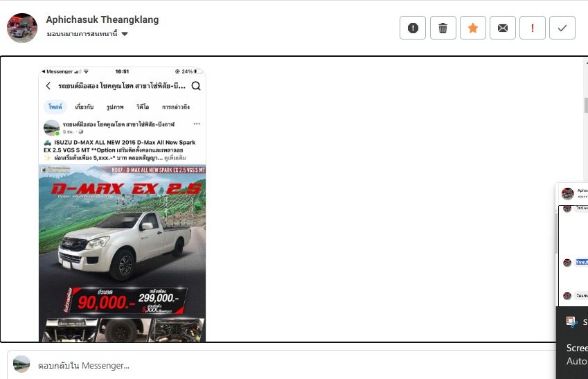The width and height of the screenshot is (588, 379).
Task: Mark as unread with envelope icon
Action: 503,28
